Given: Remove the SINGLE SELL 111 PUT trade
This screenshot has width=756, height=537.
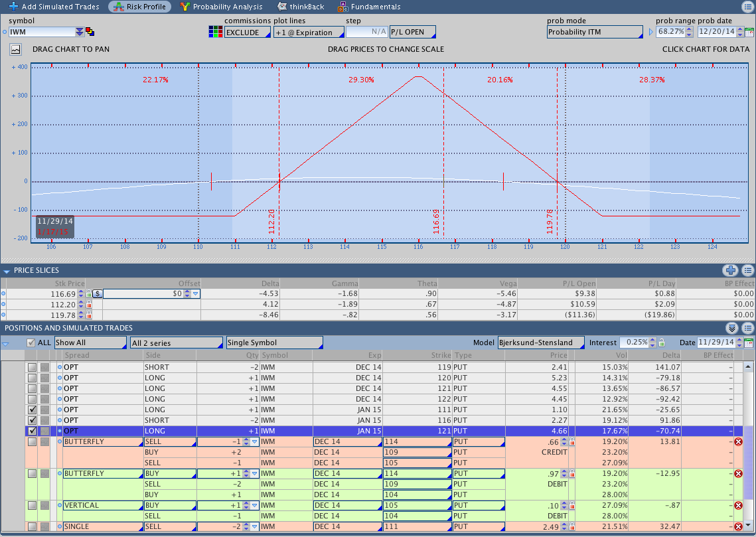Looking at the screenshot, I should click(x=738, y=526).
